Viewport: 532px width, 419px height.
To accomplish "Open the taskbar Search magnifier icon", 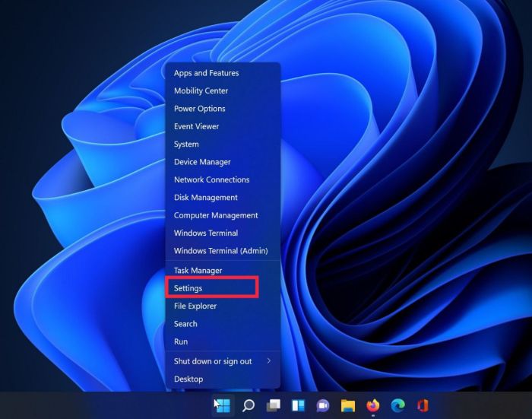I will click(249, 405).
